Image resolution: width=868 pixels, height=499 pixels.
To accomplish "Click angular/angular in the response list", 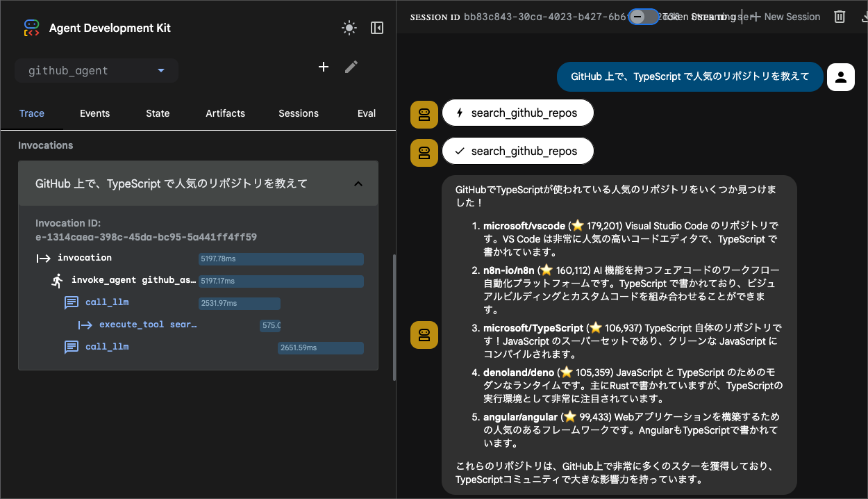I will tap(520, 417).
